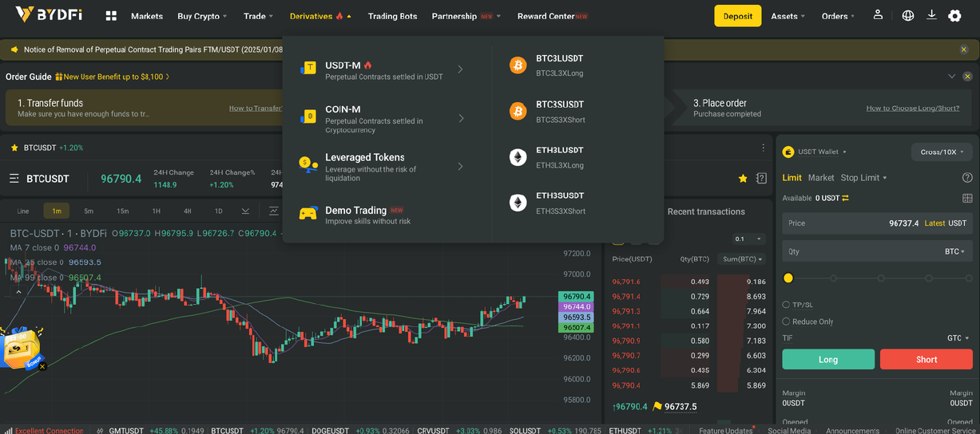
Task: Click the yellow Deposit button
Action: [737, 16]
